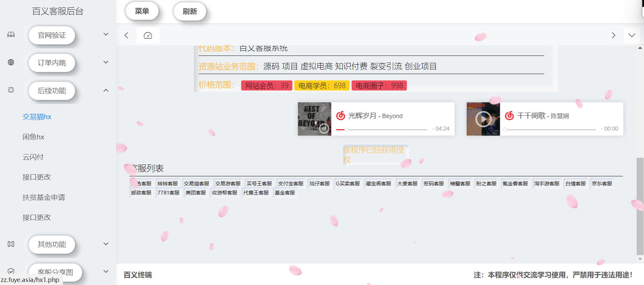The height and width of the screenshot is (285, 644).
Task: Open the 云闪付 sidebar item
Action: [33, 157]
